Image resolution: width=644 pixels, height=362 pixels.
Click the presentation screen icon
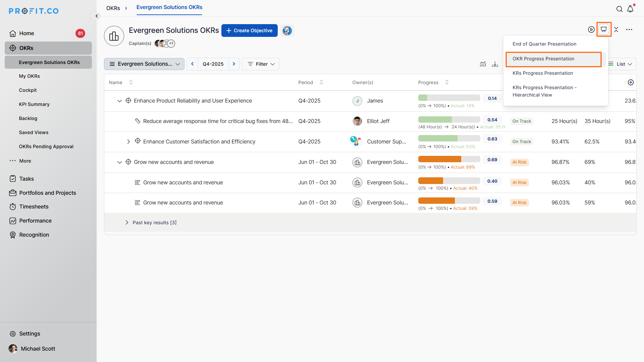click(603, 29)
